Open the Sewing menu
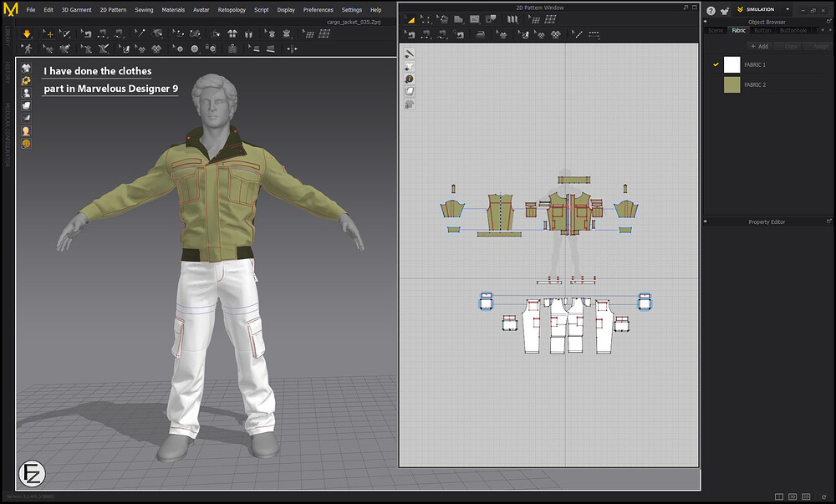Viewport: 836px width, 504px height. click(x=144, y=9)
